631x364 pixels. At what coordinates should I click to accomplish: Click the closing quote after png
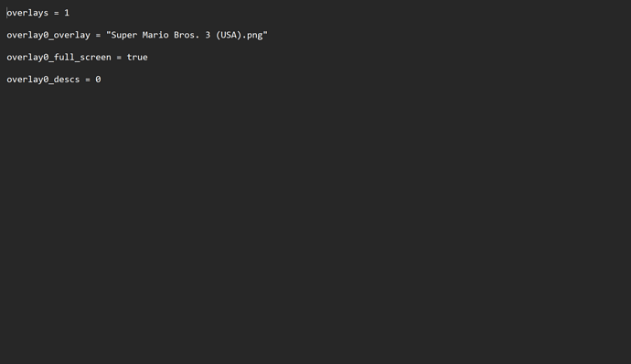tap(265, 34)
